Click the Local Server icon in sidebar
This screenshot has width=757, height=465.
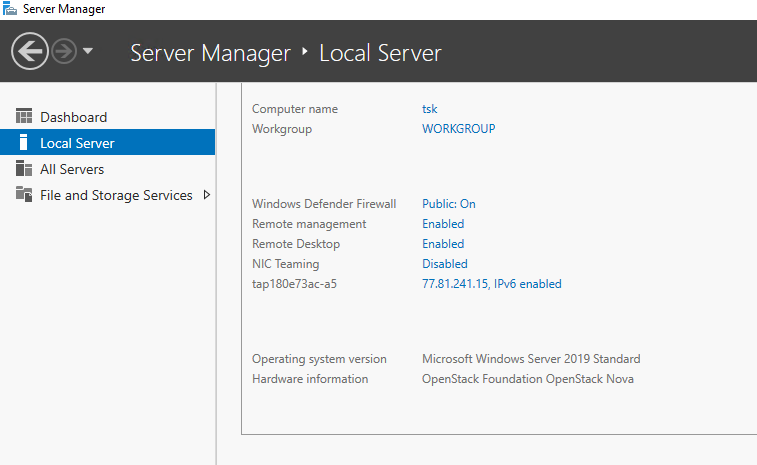[x=23, y=142]
